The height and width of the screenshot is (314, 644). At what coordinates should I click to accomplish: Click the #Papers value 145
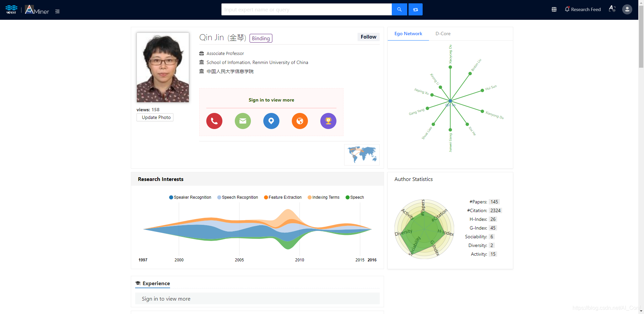pyautogui.click(x=494, y=202)
